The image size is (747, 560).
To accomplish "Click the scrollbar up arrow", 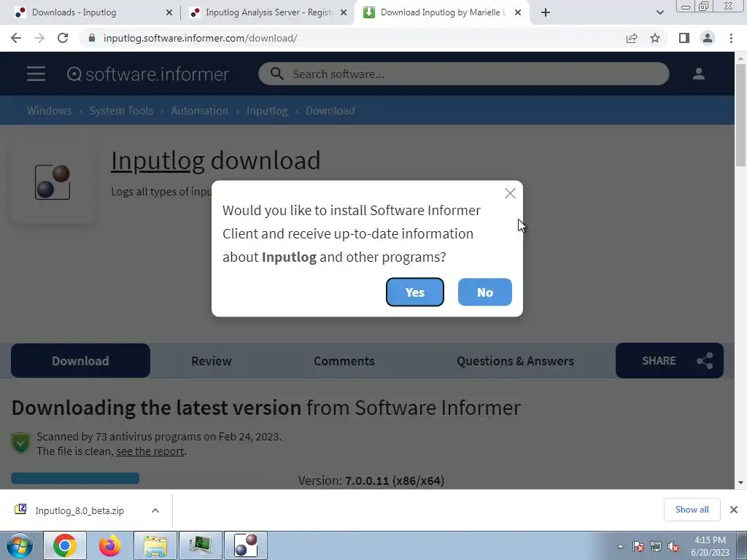I will (x=740, y=58).
